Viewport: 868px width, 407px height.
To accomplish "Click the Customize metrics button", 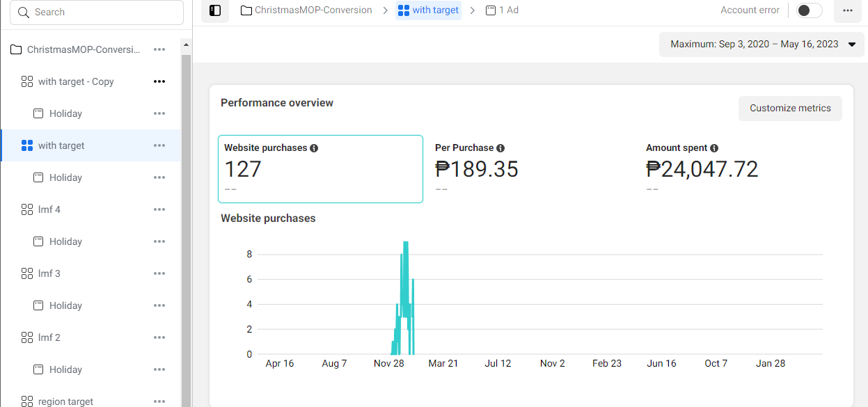I will 790,109.
